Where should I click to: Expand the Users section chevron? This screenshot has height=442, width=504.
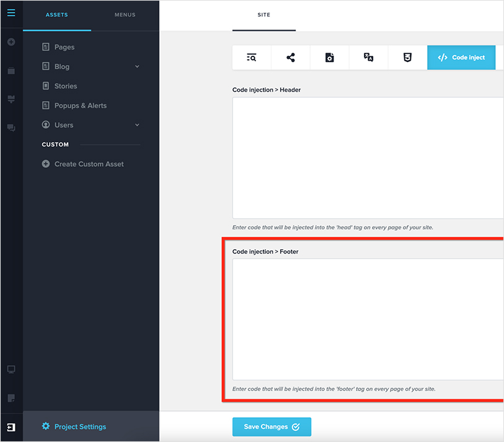[137, 125]
